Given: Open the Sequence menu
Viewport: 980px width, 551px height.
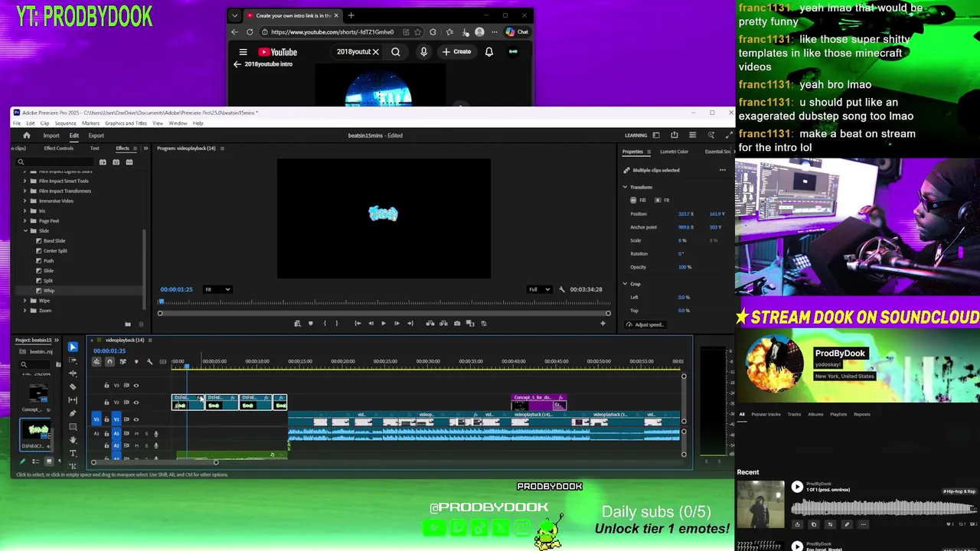Looking at the screenshot, I should click(x=65, y=123).
